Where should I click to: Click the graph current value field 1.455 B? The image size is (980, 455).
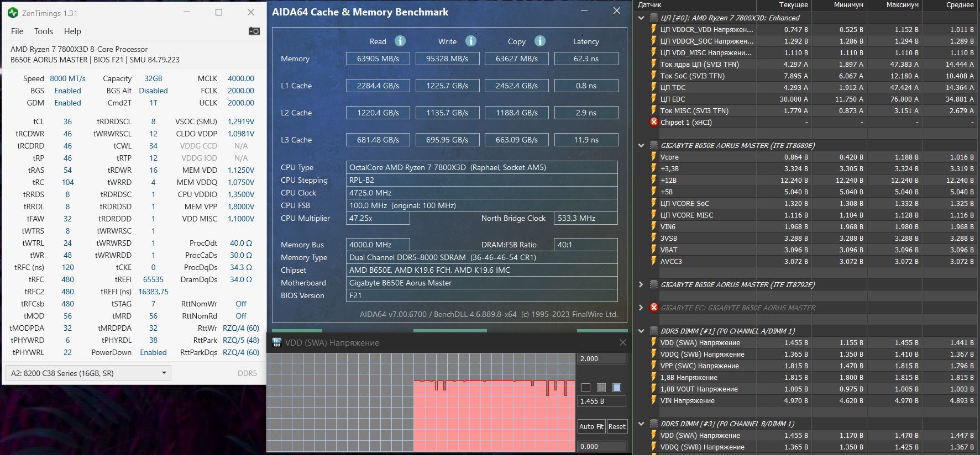point(602,401)
